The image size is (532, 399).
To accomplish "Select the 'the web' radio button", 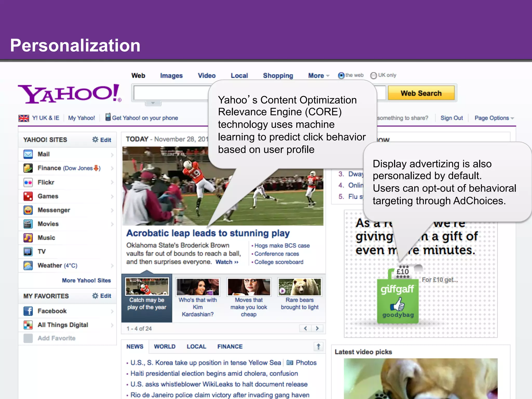I will (341, 76).
